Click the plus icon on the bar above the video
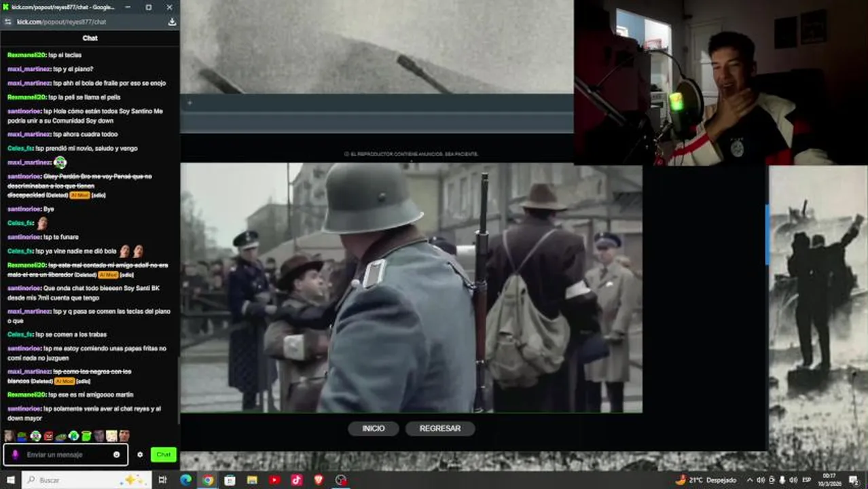Image resolution: width=868 pixels, height=489 pixels. pos(189,103)
